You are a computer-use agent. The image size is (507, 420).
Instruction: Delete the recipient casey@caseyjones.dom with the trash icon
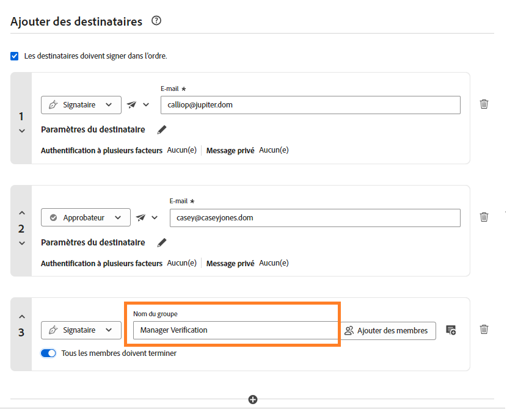tap(484, 217)
